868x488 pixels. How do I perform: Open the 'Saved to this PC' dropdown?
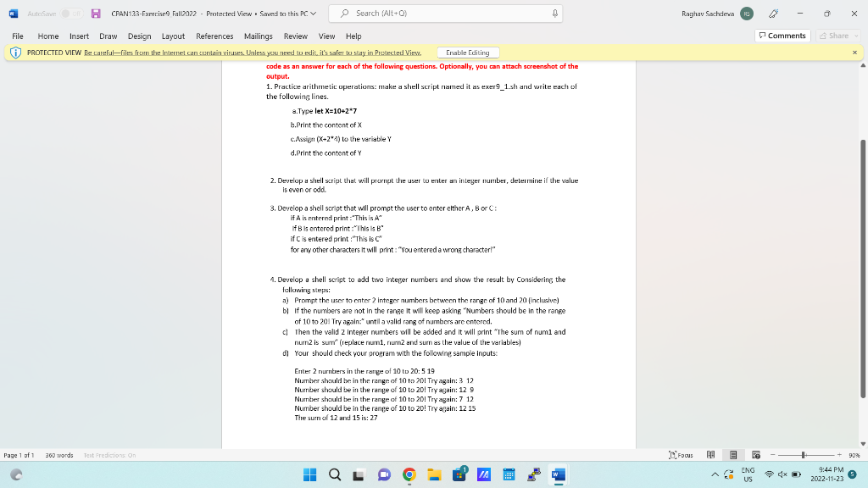point(288,13)
